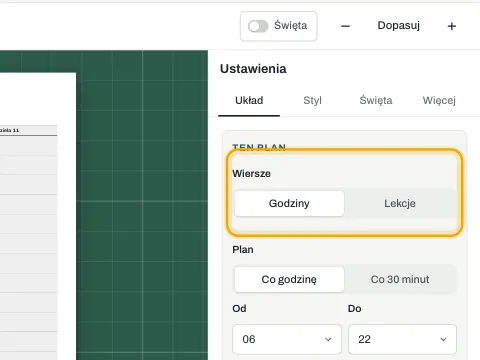
Task: Open the Święta settings tab
Action: 376,100
